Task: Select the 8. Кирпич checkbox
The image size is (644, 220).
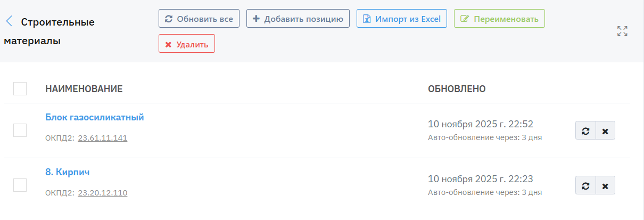Action: (x=20, y=185)
